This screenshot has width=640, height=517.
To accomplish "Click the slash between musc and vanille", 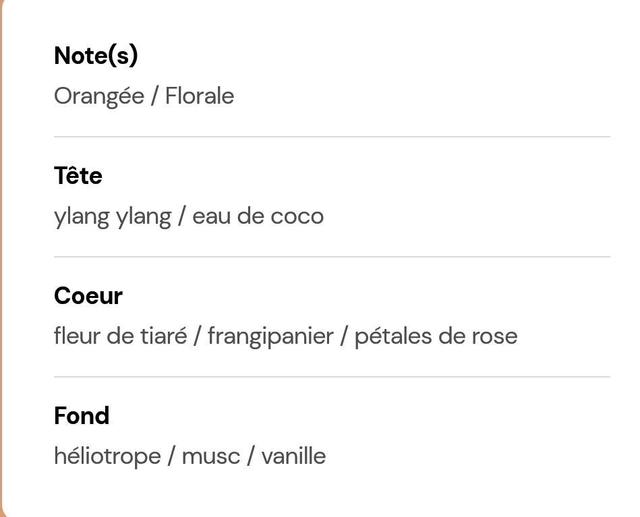I will tap(251, 457).
